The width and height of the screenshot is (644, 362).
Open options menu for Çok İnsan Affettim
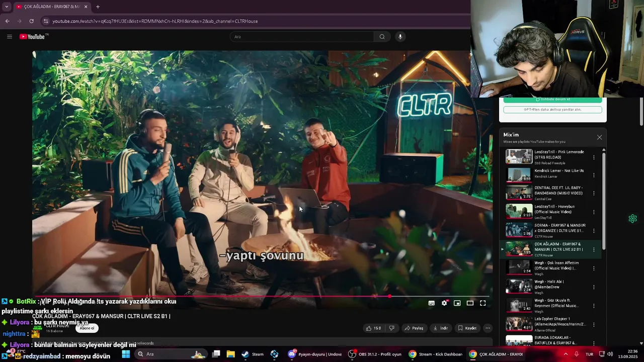coord(594,268)
